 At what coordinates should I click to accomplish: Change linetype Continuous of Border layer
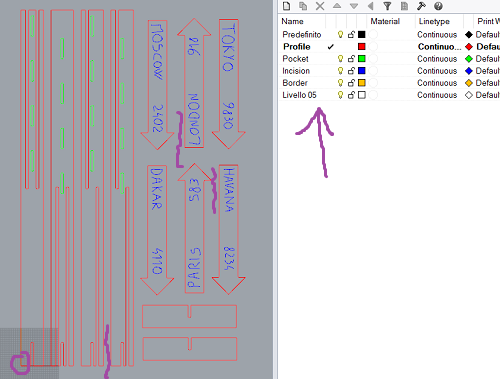[437, 83]
